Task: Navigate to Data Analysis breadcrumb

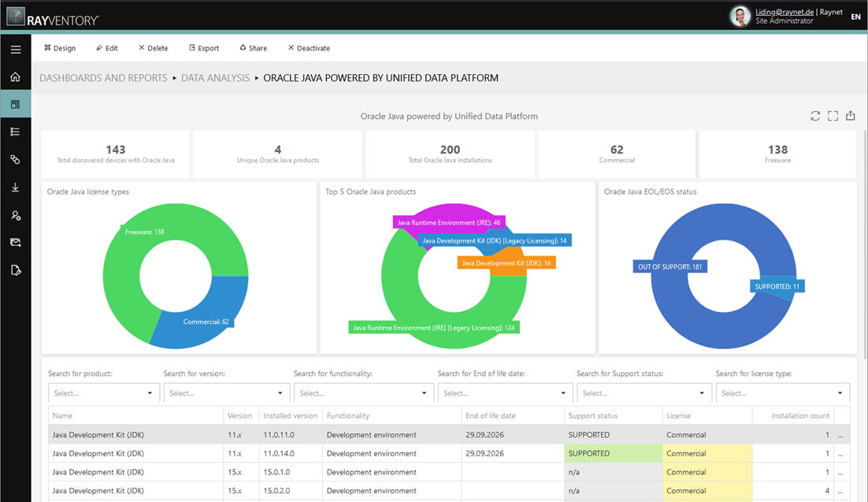Action: click(x=215, y=78)
